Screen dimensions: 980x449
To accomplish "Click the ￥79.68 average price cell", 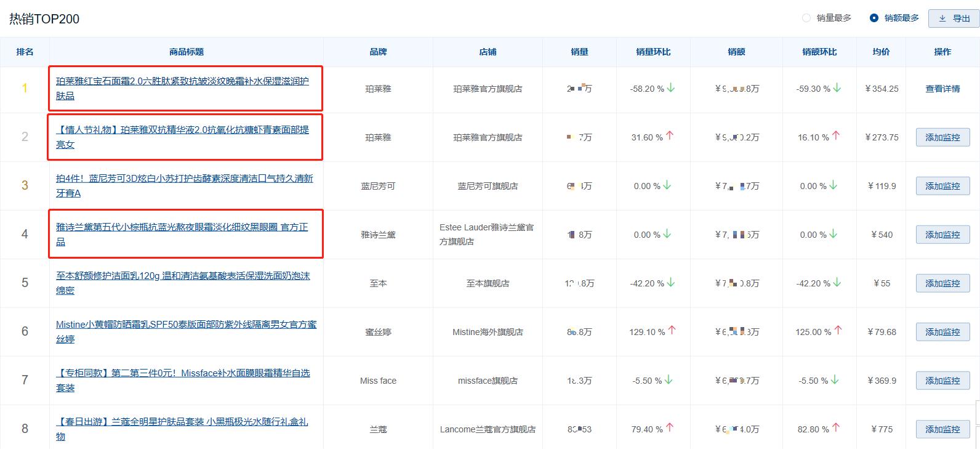I will [882, 332].
